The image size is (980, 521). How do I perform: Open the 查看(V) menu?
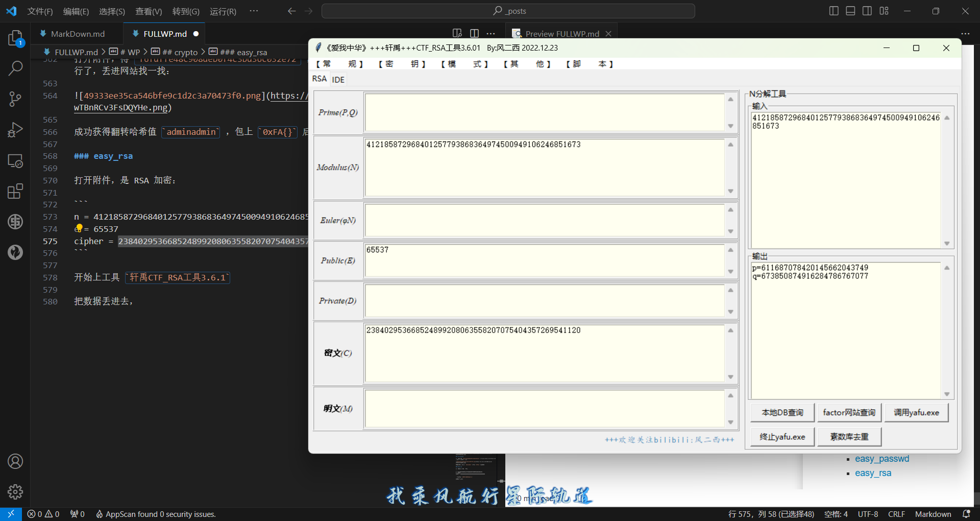click(x=149, y=11)
